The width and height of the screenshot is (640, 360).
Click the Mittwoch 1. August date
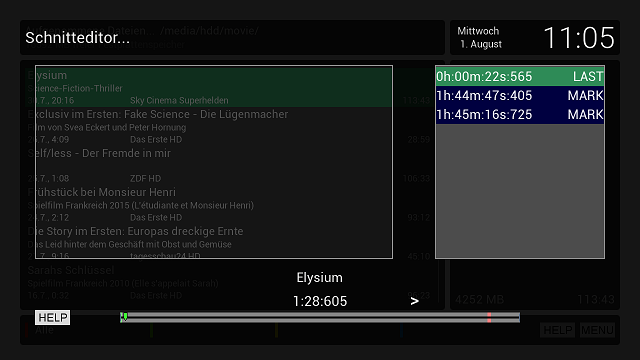coord(479,38)
